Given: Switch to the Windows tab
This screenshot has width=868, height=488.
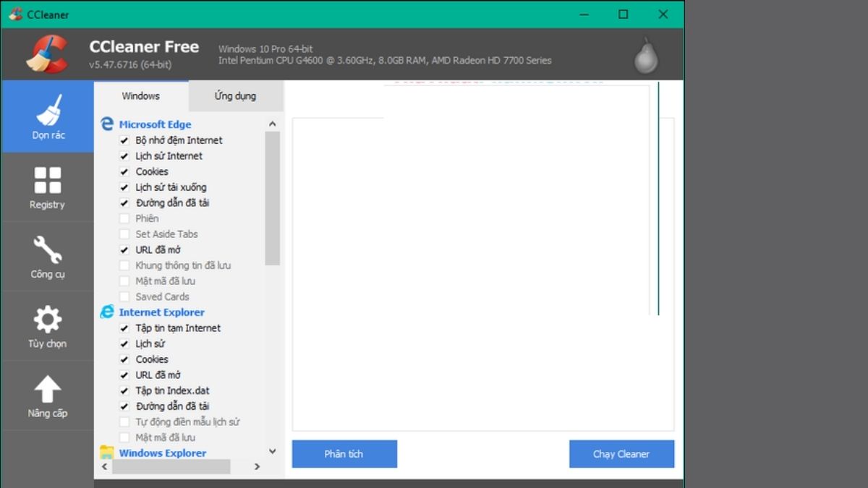Looking at the screenshot, I should (x=141, y=95).
